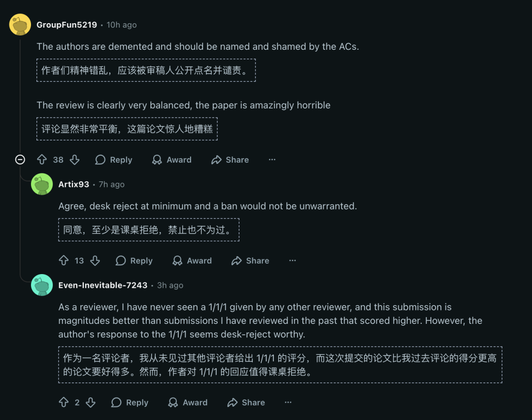The height and width of the screenshot is (420, 532).
Task: Open the Artix93 username link
Action: tap(74, 184)
